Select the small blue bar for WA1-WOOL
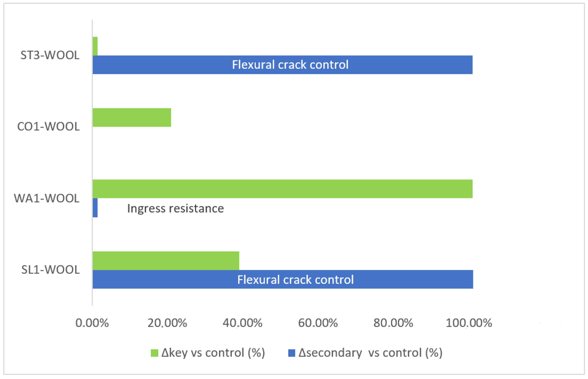This screenshot has height=379, width=588. (x=95, y=208)
